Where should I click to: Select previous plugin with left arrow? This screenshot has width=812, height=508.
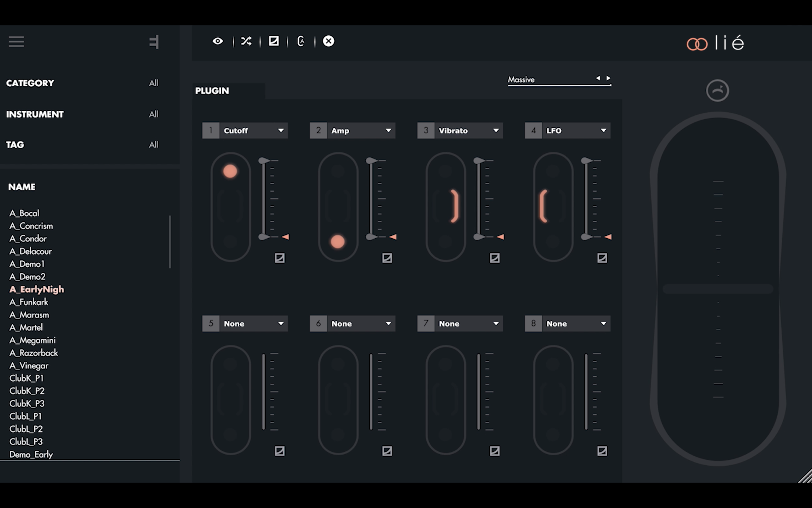598,78
